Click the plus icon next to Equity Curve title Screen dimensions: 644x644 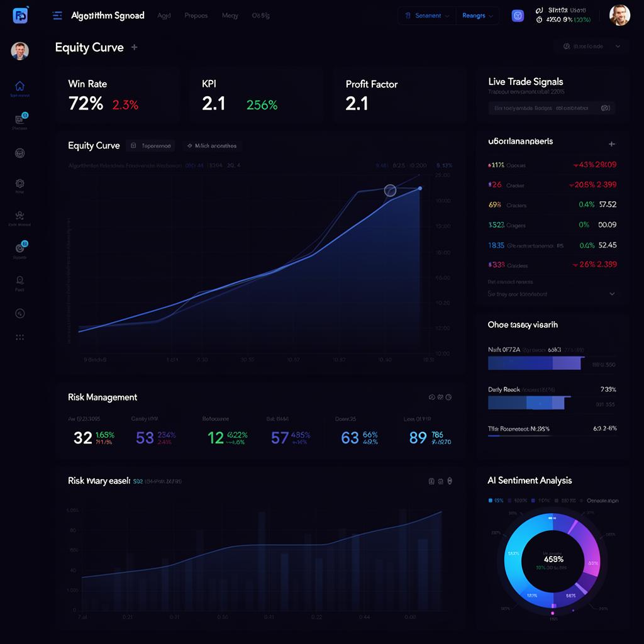click(135, 47)
